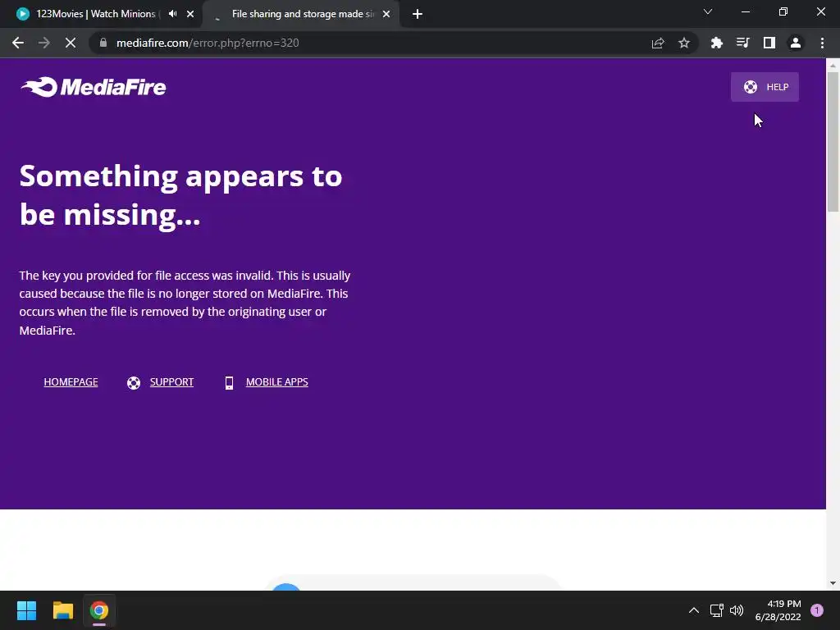
Task: Go to the HOMEPAGE link
Action: (x=71, y=382)
